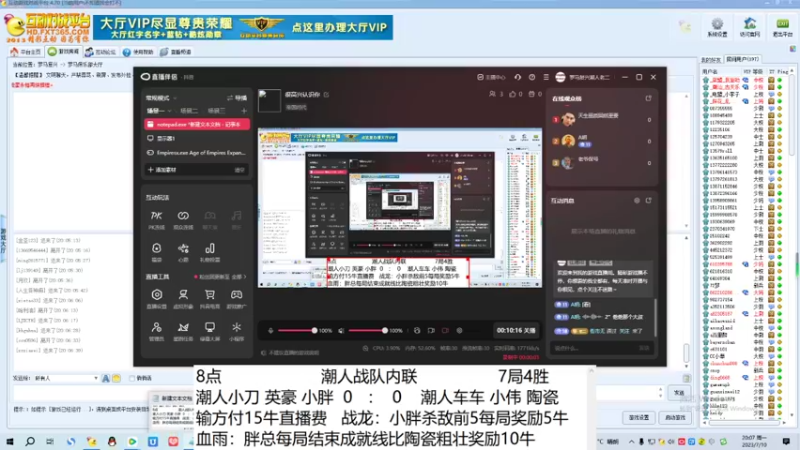The width and height of the screenshot is (800, 450).
Task: Click the stream cover thumbnail
Action: click(x=269, y=101)
